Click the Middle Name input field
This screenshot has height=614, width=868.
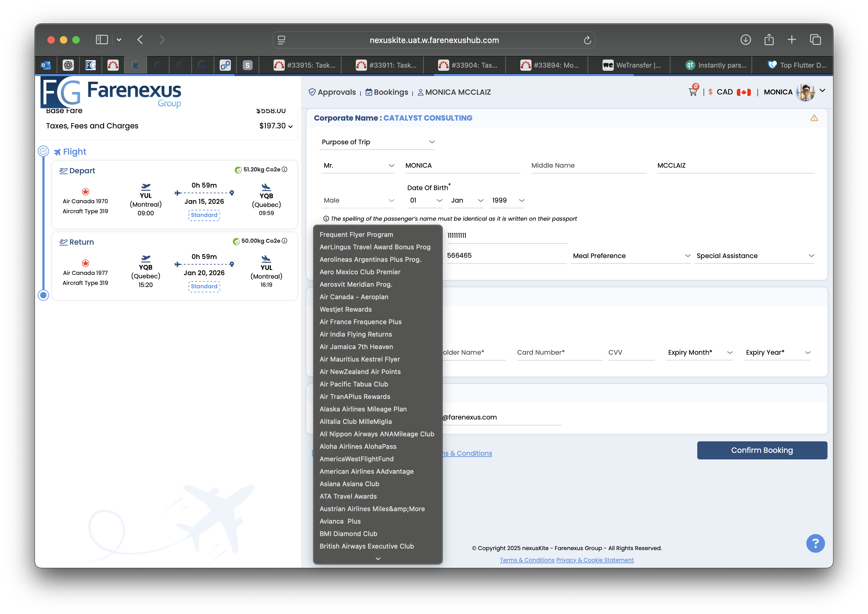click(589, 165)
